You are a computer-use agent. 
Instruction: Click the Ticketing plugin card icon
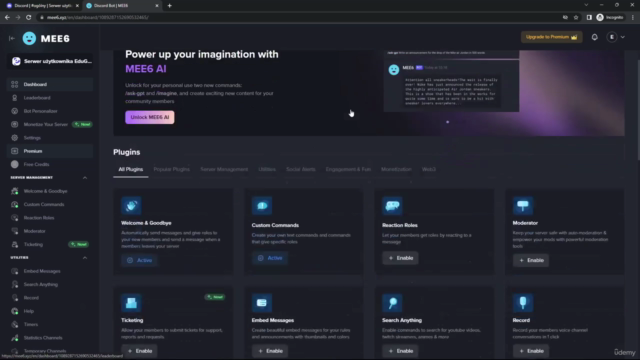click(131, 303)
